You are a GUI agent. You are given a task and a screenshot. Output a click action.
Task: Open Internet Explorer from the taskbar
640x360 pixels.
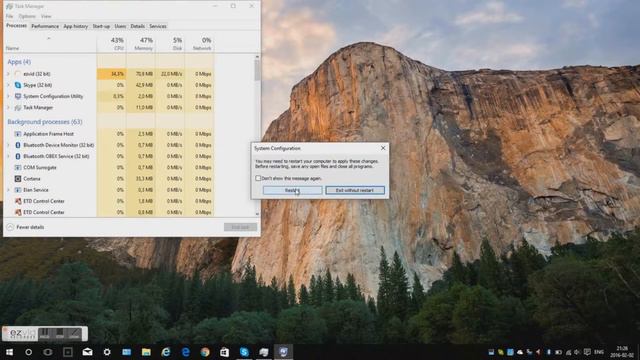pyautogui.click(x=166, y=352)
